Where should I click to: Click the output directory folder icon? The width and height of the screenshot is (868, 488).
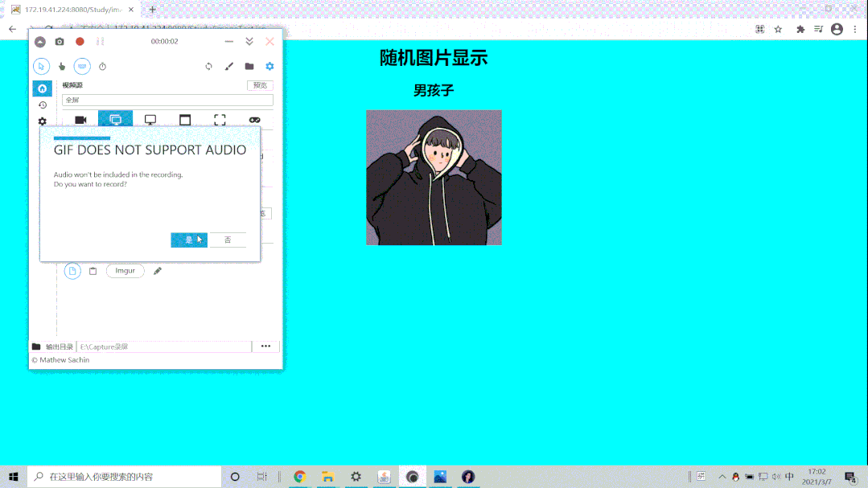point(36,347)
